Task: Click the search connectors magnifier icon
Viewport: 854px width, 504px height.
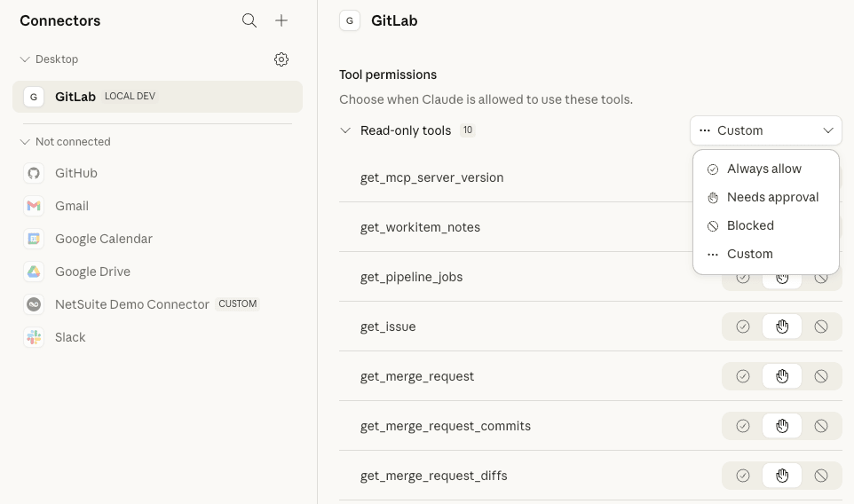Action: pos(249,20)
